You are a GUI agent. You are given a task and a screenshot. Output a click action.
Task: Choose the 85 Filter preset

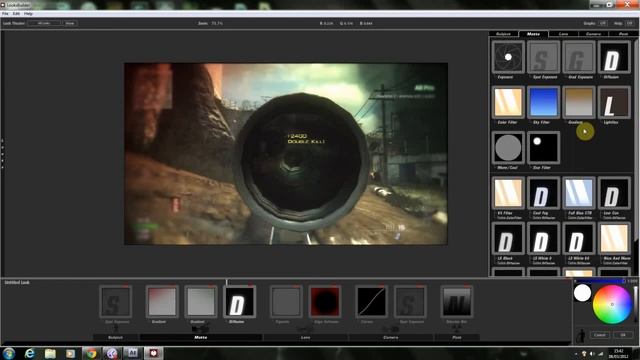pos(508,193)
